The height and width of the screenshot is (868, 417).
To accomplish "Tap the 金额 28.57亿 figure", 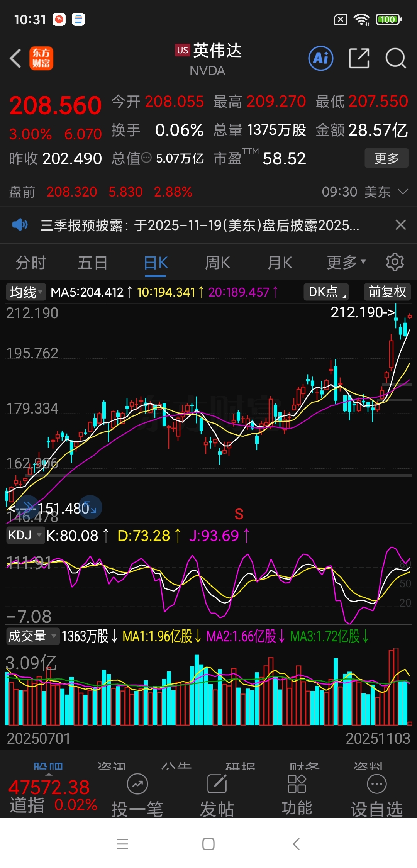I will 362,130.
